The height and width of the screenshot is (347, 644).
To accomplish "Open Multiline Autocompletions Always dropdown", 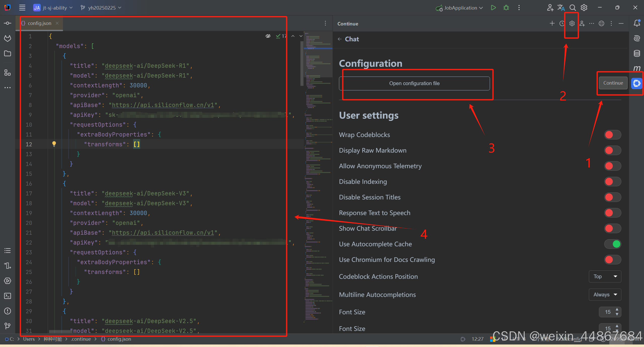I will click(x=605, y=295).
